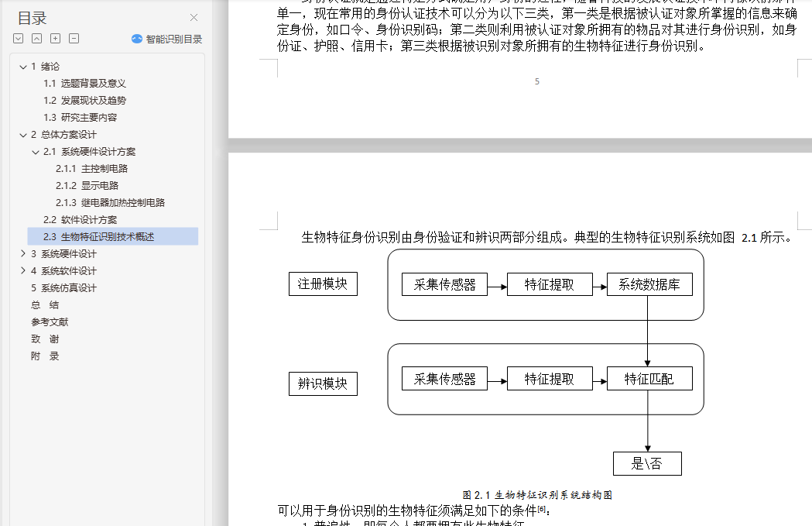This screenshot has width=812, height=526.
Task: Jump to 附录 section
Action: click(45, 356)
